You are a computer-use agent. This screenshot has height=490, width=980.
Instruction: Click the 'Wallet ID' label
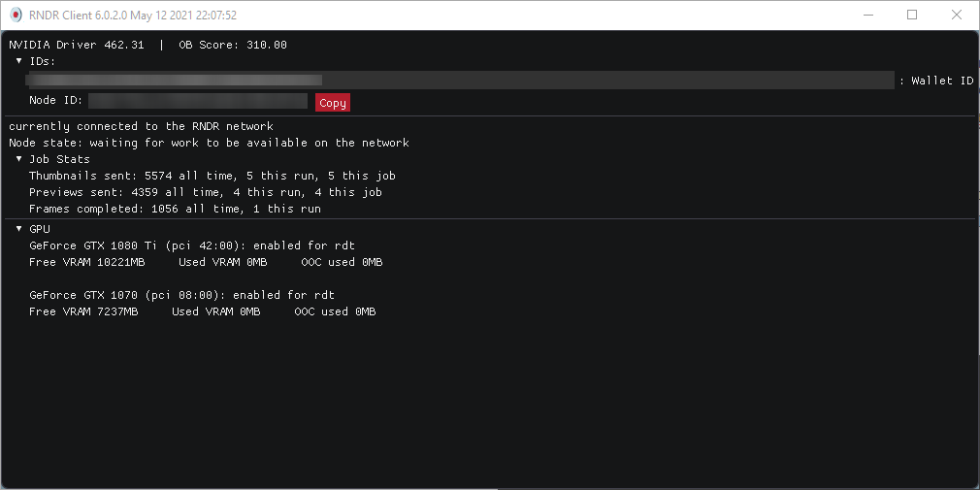coord(942,81)
